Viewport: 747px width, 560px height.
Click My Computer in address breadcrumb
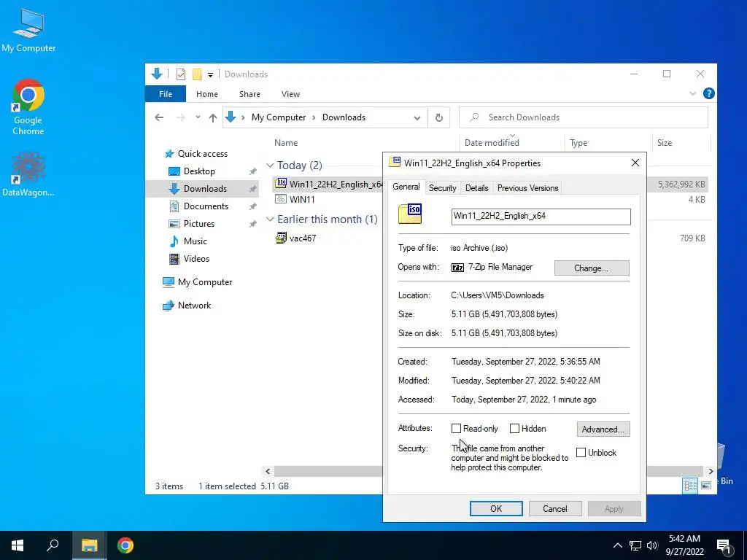click(x=279, y=117)
